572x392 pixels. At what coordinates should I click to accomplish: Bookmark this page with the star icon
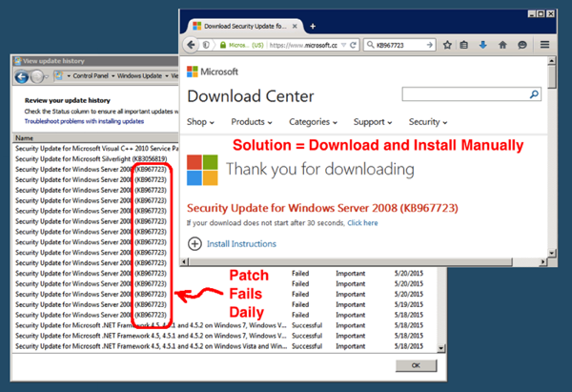click(x=447, y=45)
